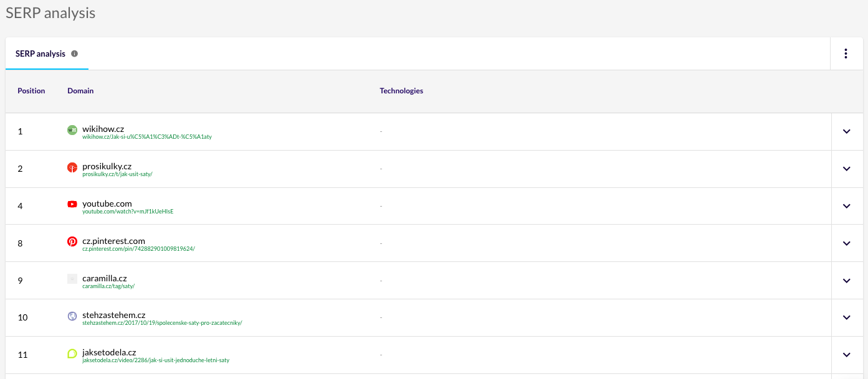Click position number 10 cell
This screenshot has width=868, height=379.
click(x=22, y=317)
